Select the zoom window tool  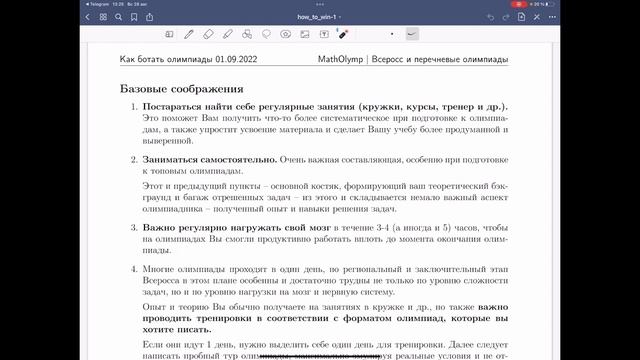[169, 34]
